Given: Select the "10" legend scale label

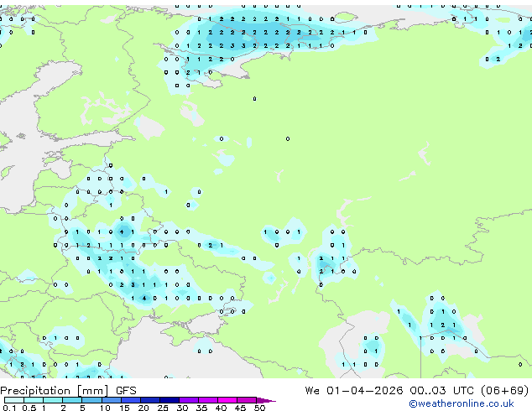Looking at the screenshot, I should pos(105,408).
